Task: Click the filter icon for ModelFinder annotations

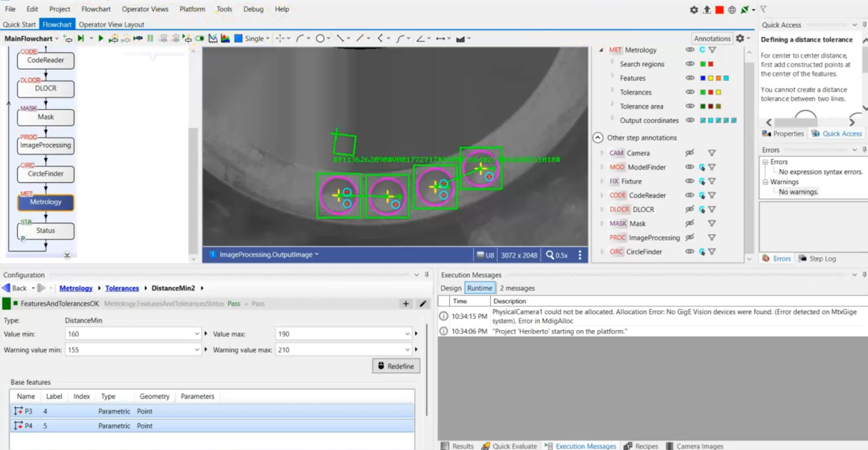Action: (712, 167)
